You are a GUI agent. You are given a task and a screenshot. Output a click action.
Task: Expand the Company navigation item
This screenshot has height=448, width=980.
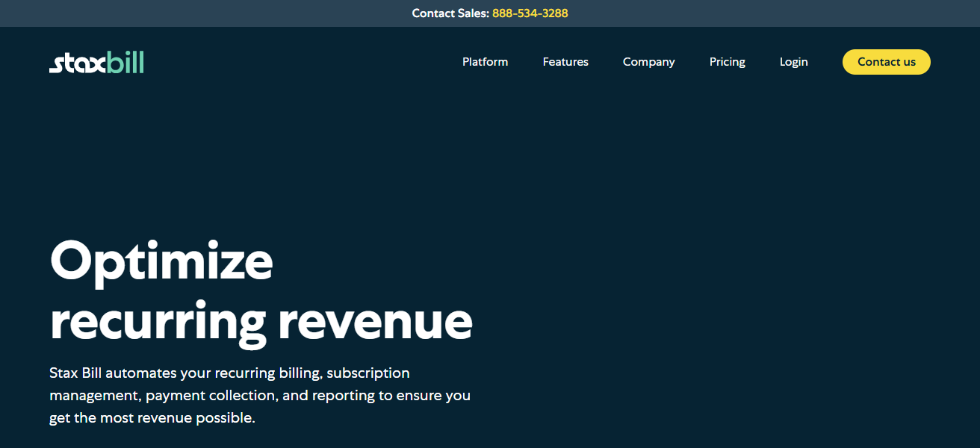click(648, 62)
